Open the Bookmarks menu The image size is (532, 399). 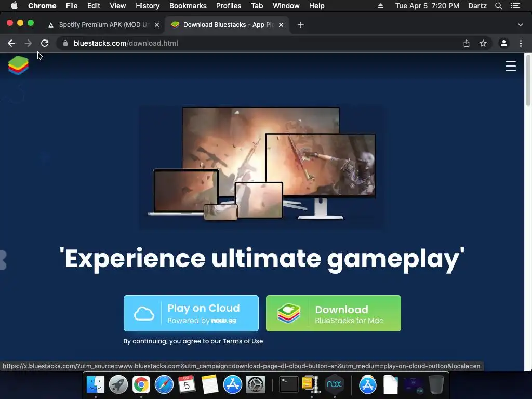(188, 6)
